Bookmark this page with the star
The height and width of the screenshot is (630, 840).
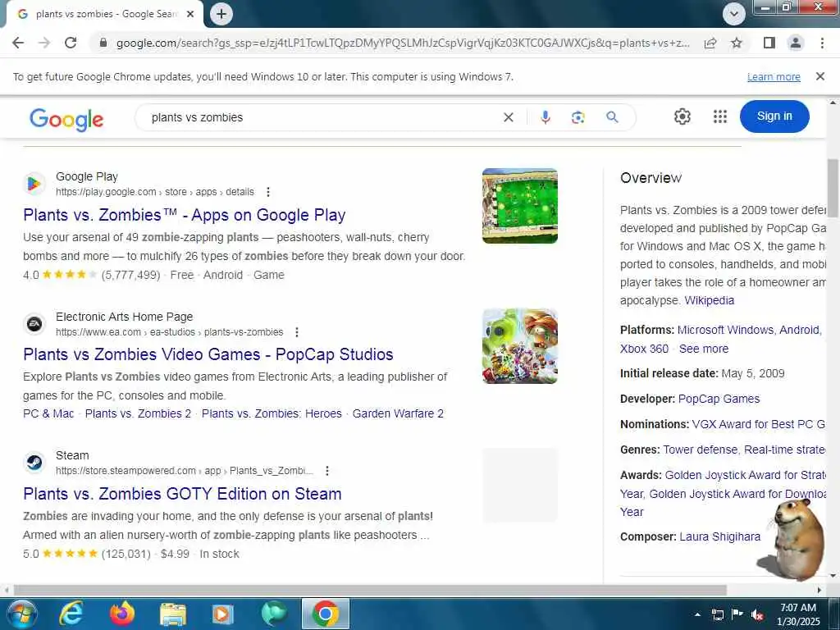tap(737, 43)
